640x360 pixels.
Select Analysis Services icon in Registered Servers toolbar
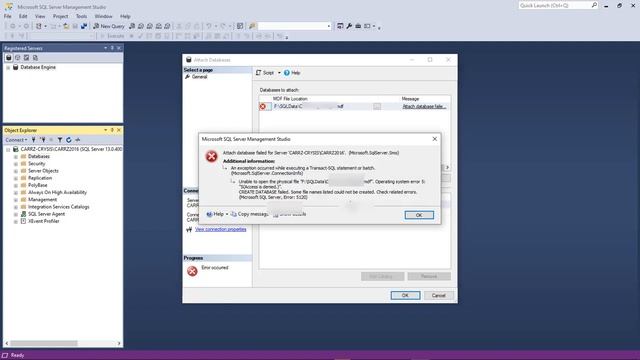click(x=18, y=58)
